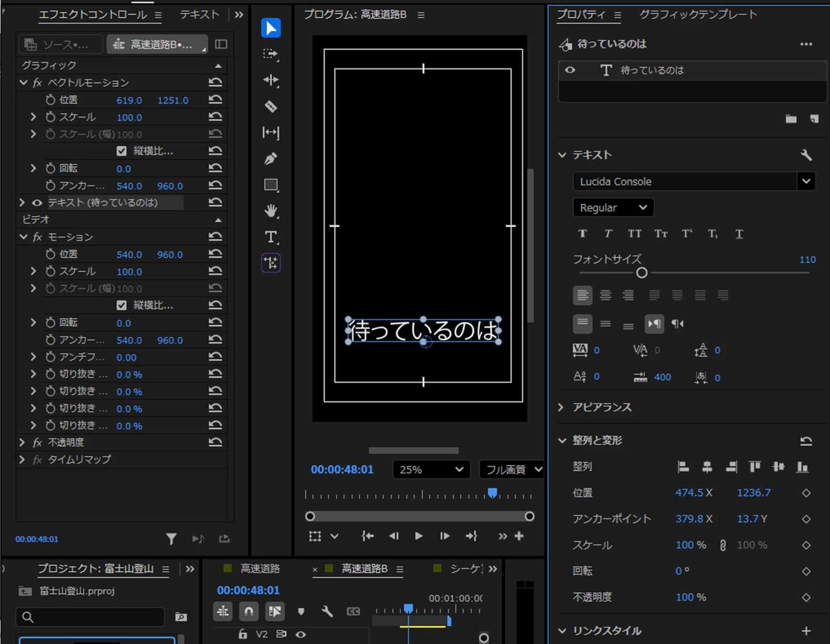Click the filter properties funnel icon
830x644 pixels.
171,539
